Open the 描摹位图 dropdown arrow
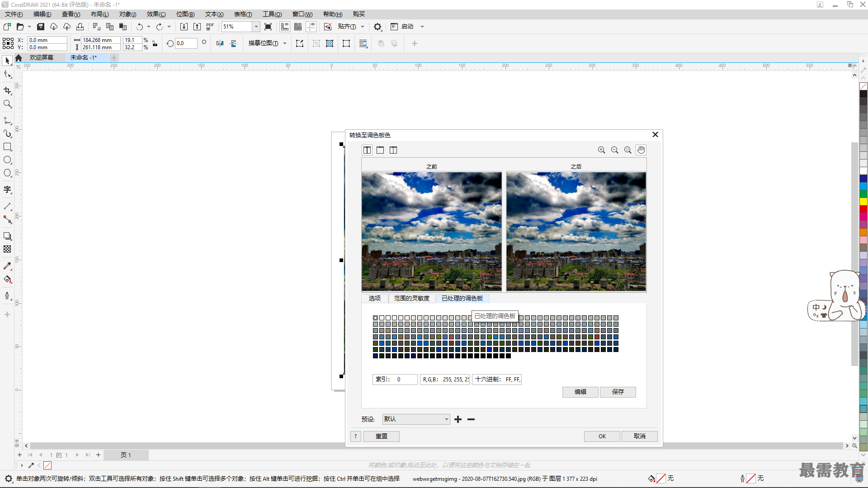Viewport: 868px width, 488px height. pyautogui.click(x=285, y=43)
